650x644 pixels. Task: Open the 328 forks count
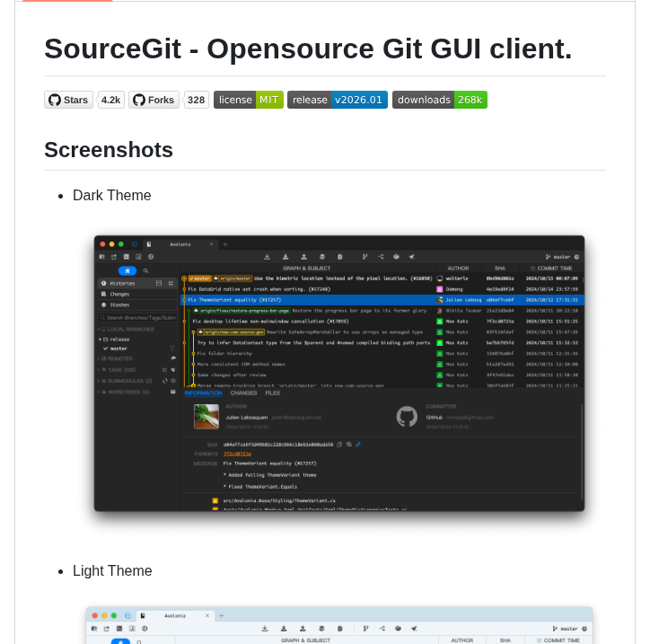[196, 100]
